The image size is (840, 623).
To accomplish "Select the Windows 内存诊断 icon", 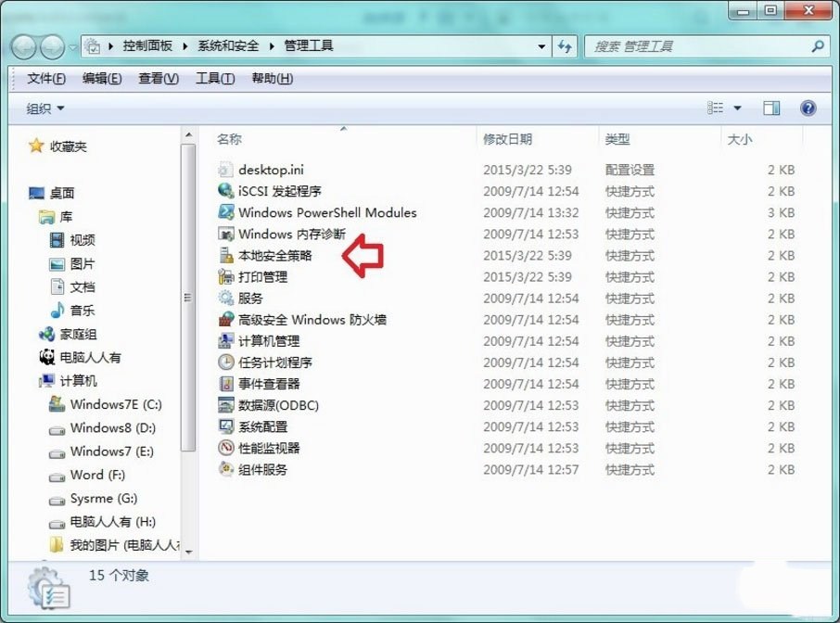I will (225, 235).
